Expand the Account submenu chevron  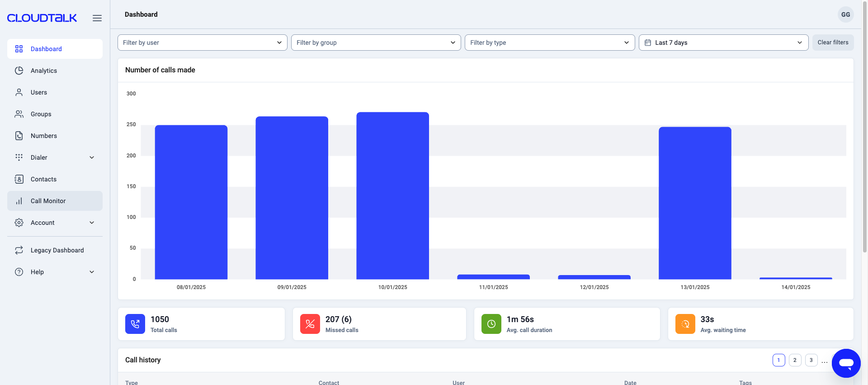tap(92, 223)
